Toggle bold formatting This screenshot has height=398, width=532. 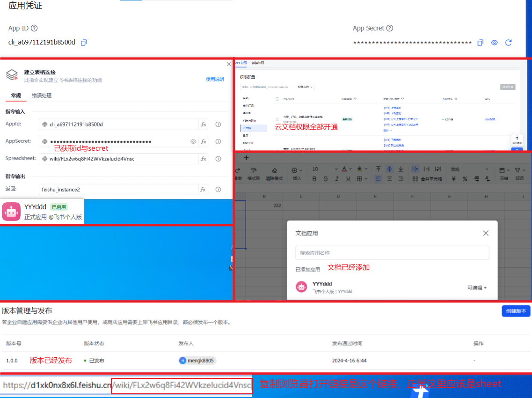314,179
